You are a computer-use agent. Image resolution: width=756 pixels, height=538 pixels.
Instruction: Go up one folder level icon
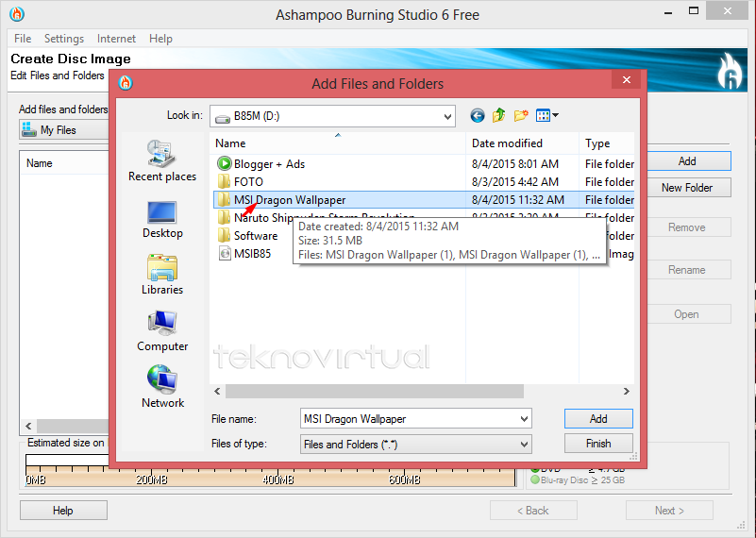point(498,116)
